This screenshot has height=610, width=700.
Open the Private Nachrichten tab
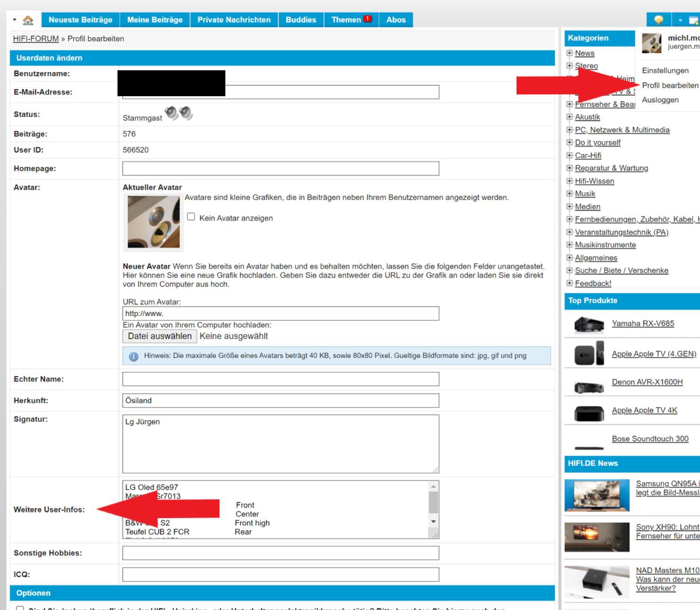point(234,20)
